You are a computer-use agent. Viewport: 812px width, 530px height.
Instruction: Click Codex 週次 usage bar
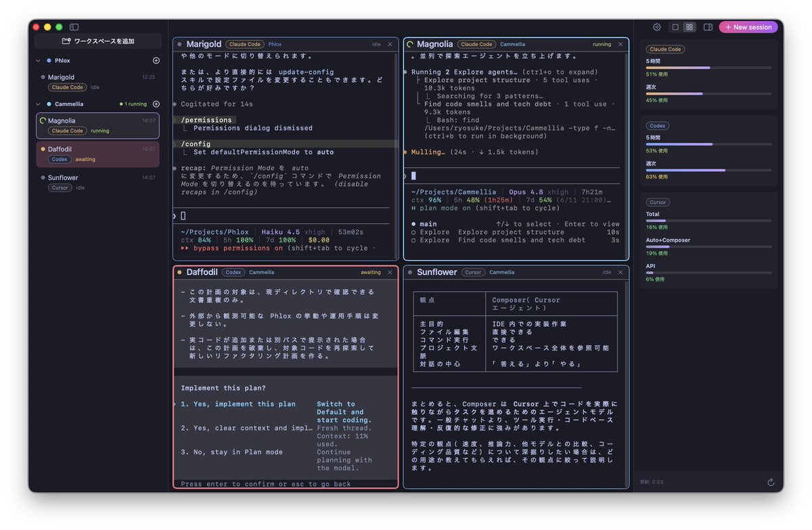[708, 170]
